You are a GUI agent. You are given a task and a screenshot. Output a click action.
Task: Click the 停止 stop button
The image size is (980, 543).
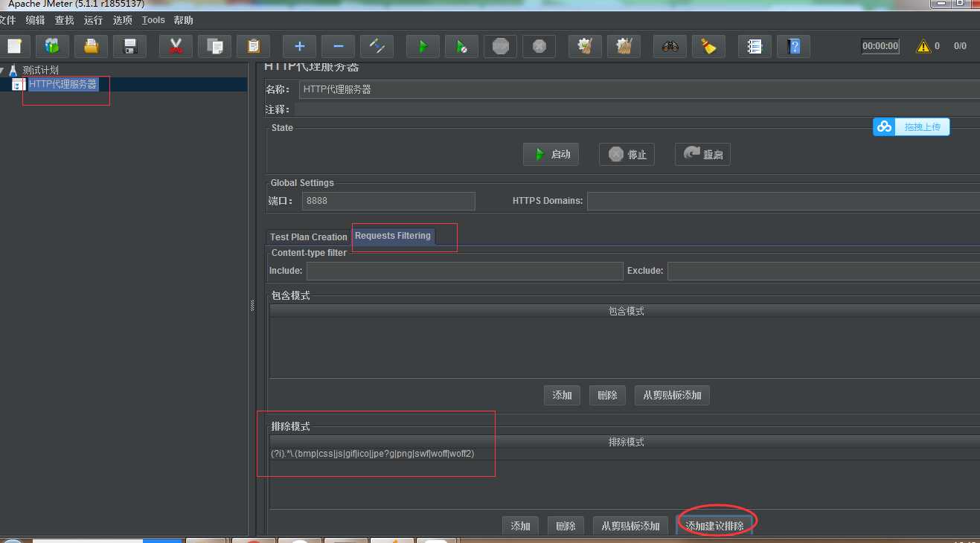(627, 155)
